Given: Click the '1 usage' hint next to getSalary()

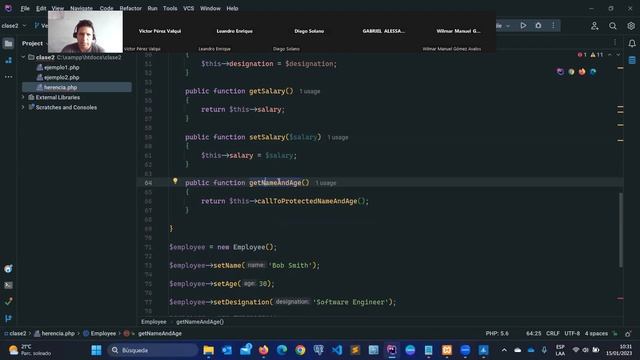Looking at the screenshot, I should point(310,91).
